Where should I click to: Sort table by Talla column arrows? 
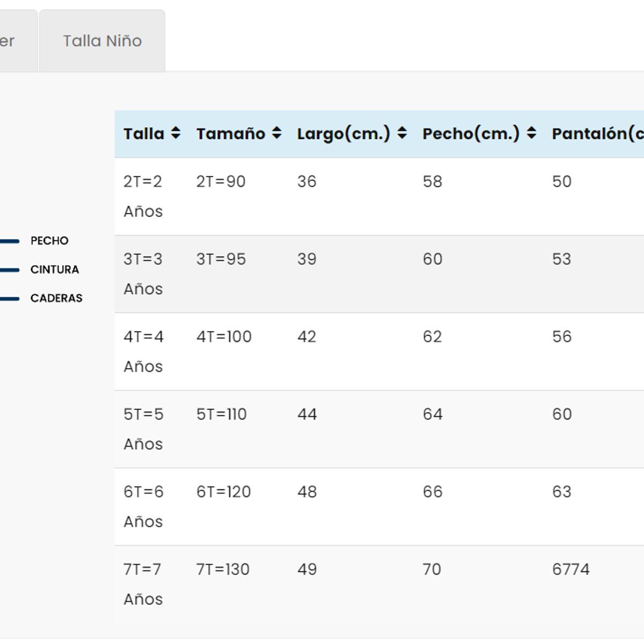(175, 133)
